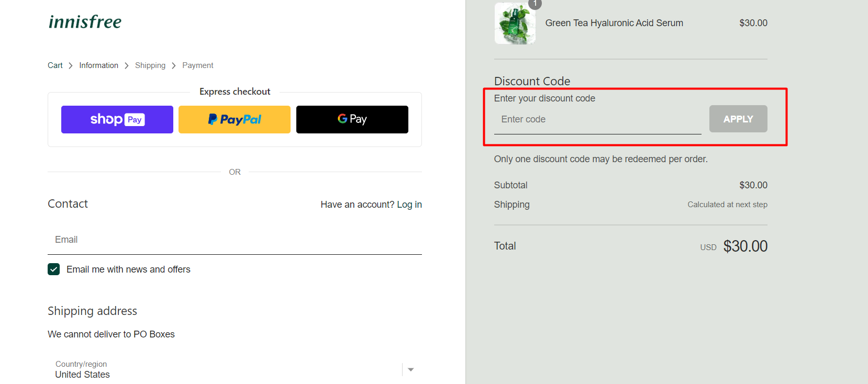The height and width of the screenshot is (384, 868).
Task: Open the Country/region dropdown
Action: pos(235,369)
